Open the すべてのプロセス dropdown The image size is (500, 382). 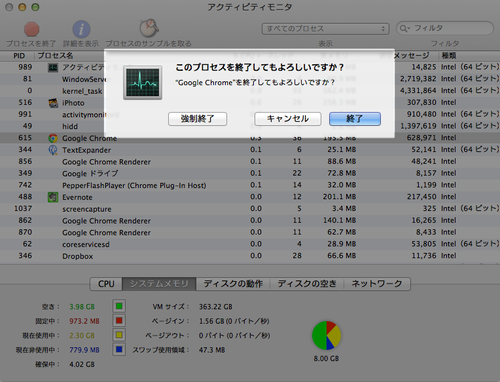325,29
